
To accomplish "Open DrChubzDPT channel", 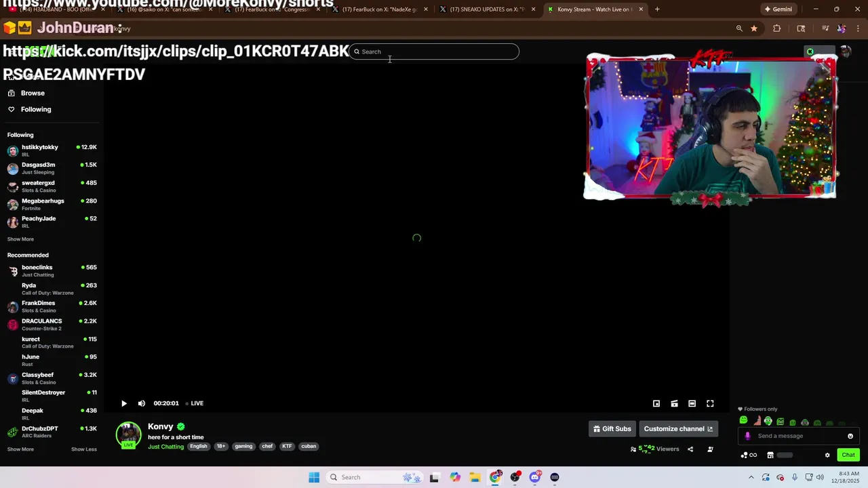I will [x=52, y=432].
